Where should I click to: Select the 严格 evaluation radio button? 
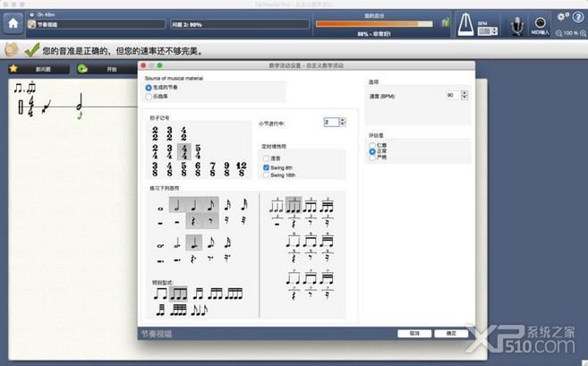(x=372, y=157)
